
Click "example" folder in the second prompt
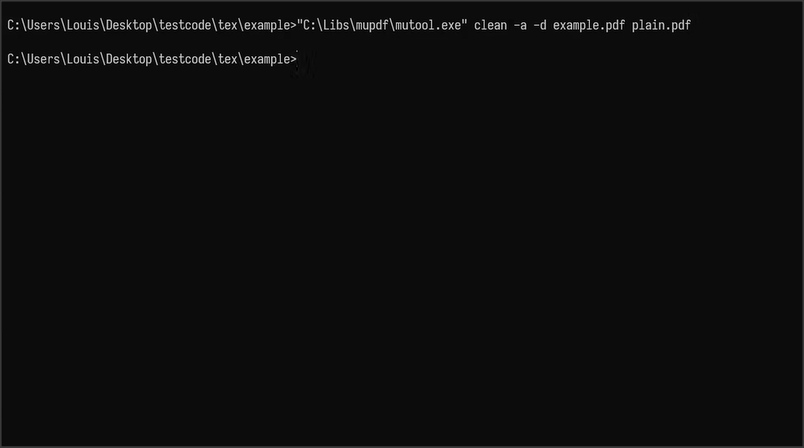(267, 59)
